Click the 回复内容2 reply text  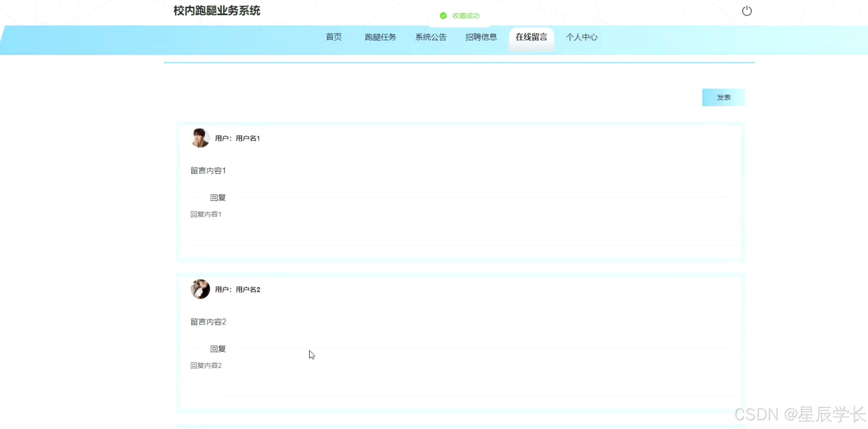pos(206,365)
